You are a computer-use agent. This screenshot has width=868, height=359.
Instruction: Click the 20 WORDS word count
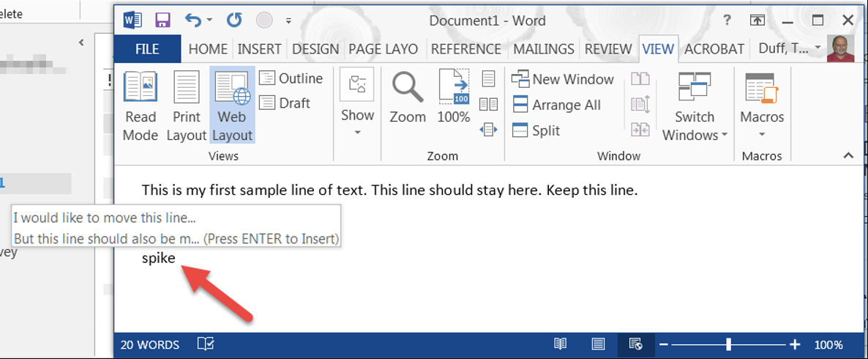coord(150,344)
